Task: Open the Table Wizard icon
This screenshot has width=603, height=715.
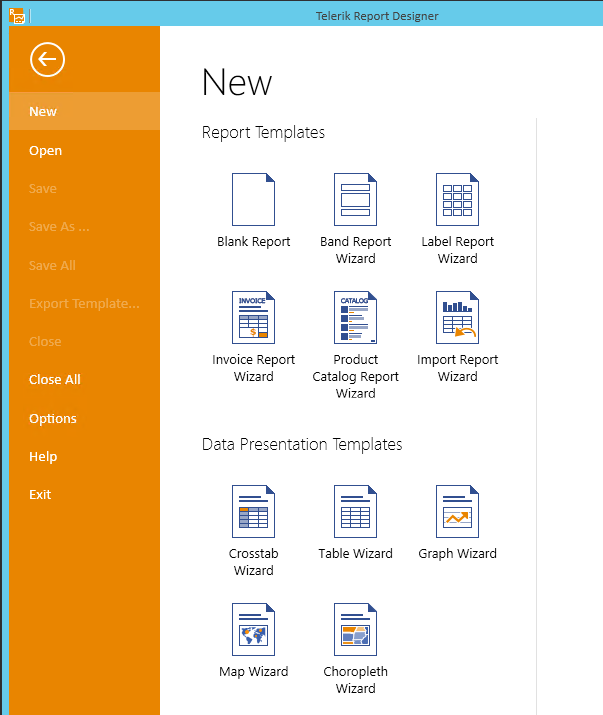Action: [x=355, y=512]
